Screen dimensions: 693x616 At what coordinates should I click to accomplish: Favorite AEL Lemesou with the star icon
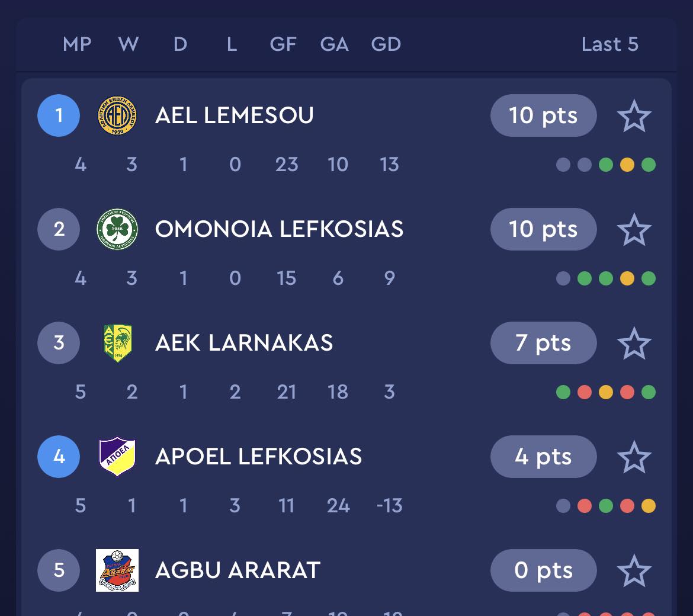(x=634, y=115)
